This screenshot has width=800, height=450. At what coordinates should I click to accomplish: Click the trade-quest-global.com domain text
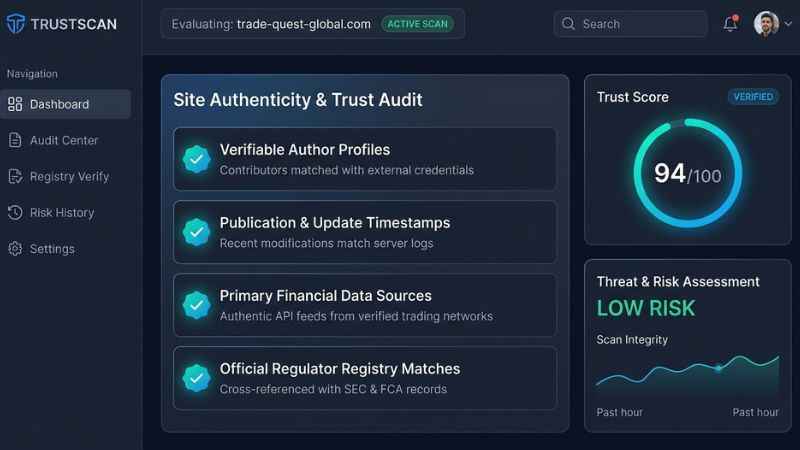(304, 24)
